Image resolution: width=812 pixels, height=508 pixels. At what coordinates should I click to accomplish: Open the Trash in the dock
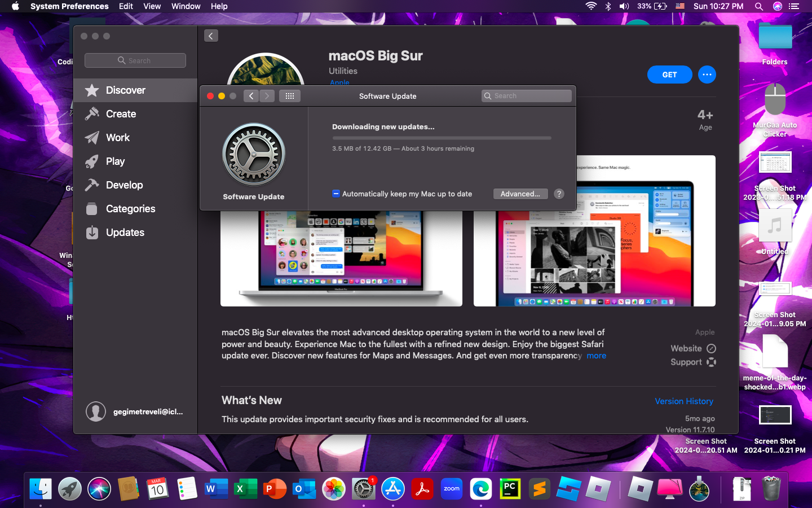(x=771, y=489)
